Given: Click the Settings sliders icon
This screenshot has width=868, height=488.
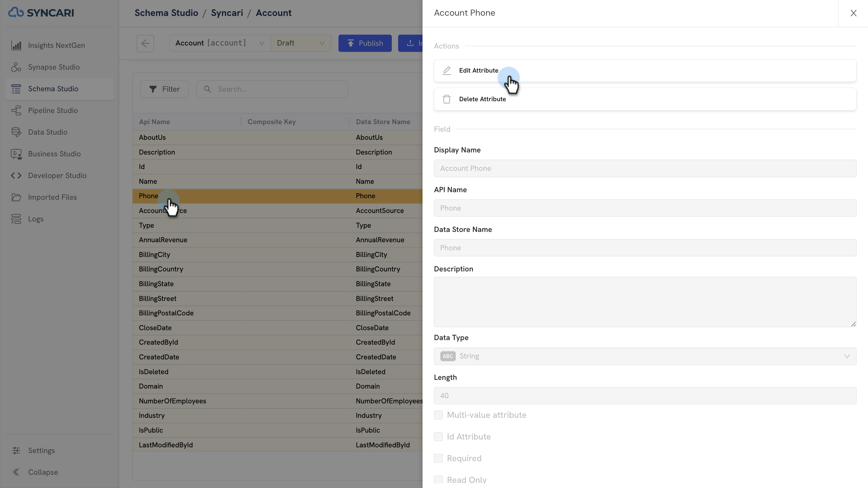Looking at the screenshot, I should [x=16, y=451].
